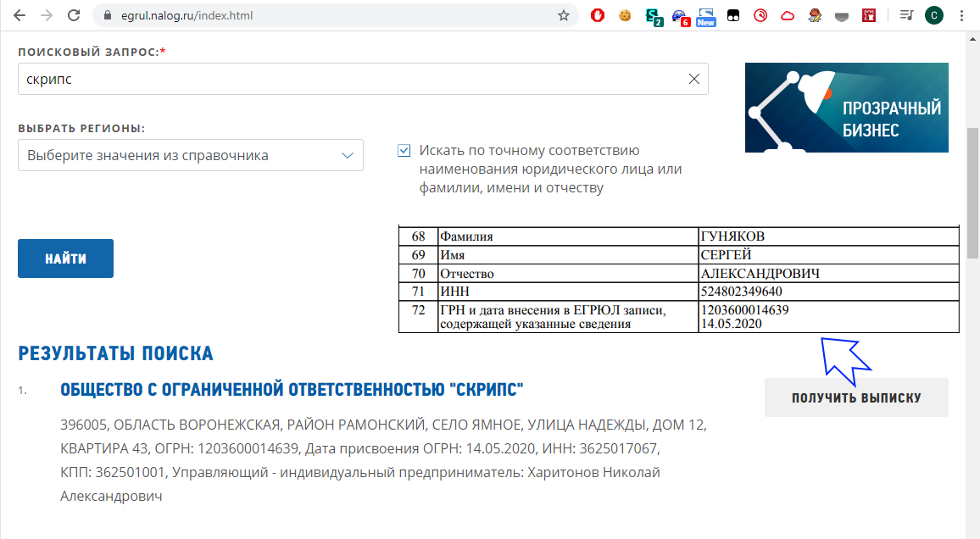
Task: Open the ООО "СКРИПС" search result
Action: point(292,390)
